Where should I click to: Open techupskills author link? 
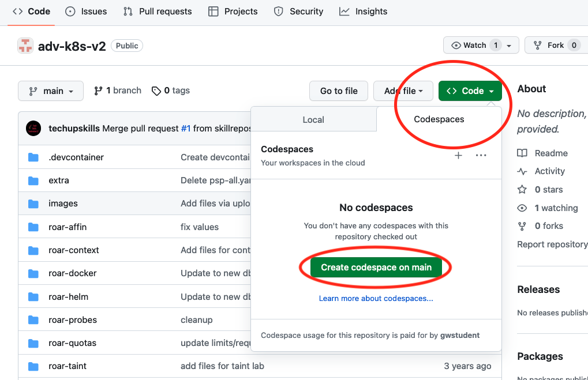point(74,128)
